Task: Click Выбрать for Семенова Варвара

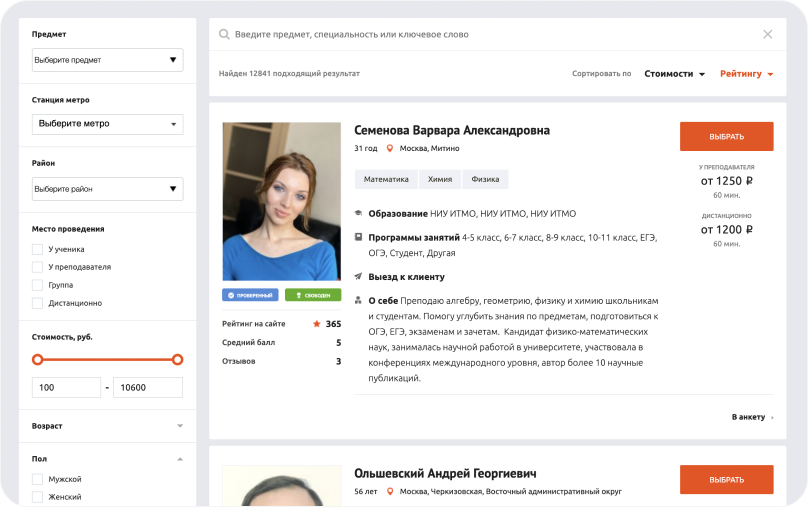Action: (727, 137)
